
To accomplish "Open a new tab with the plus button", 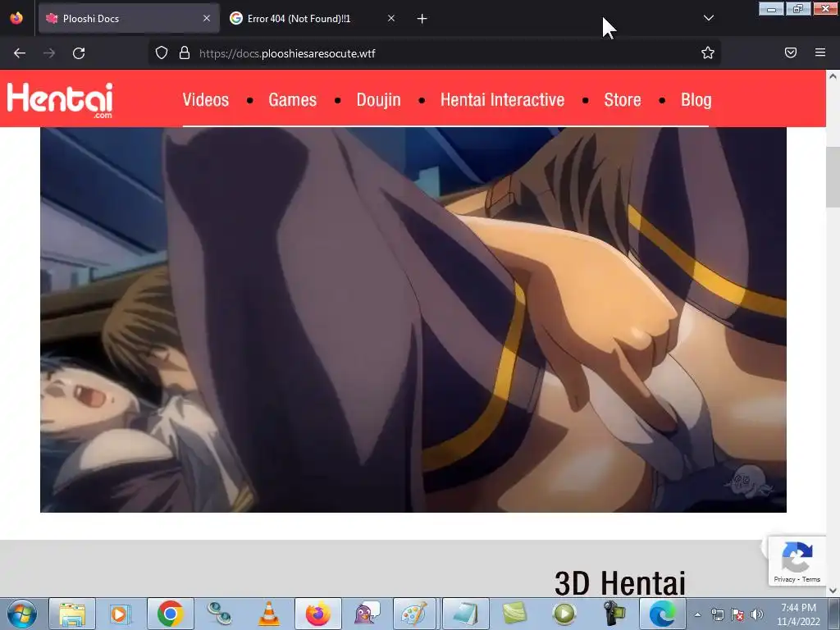I will [422, 19].
